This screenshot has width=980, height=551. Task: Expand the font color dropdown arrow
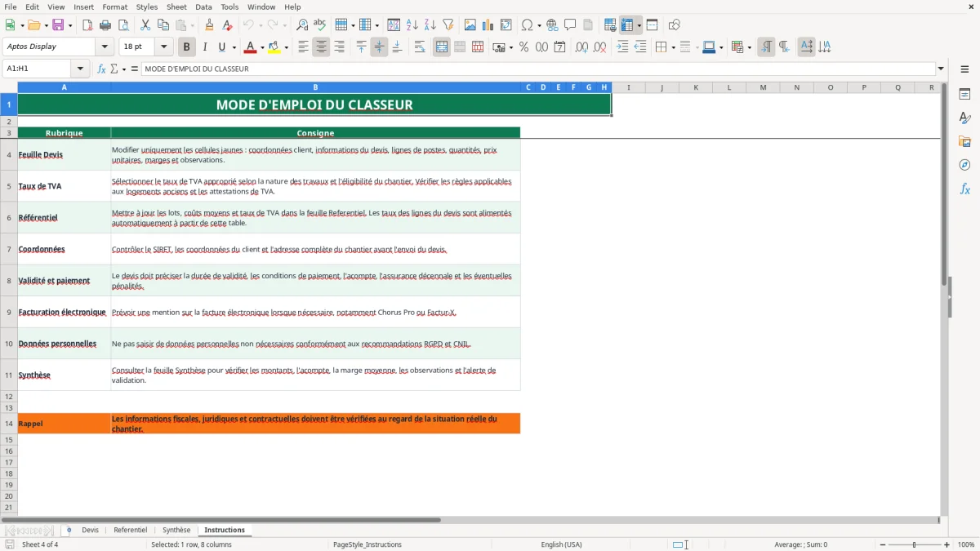pyautogui.click(x=261, y=47)
